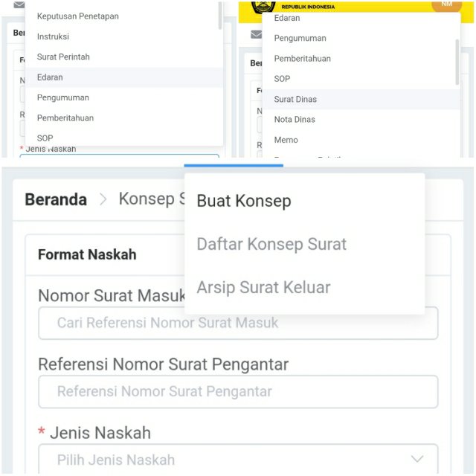Pick Instruksi from the dropdown list
Image resolution: width=476 pixels, height=476 pixels.
click(53, 36)
